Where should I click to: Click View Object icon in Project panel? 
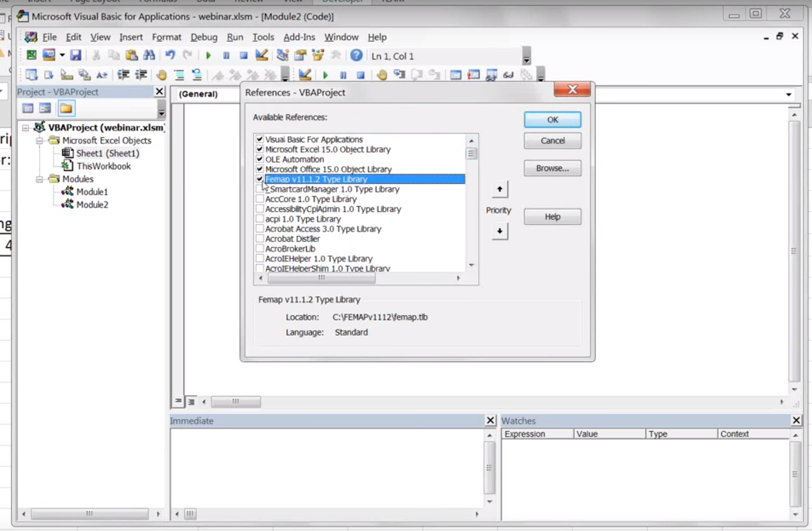[x=45, y=108]
